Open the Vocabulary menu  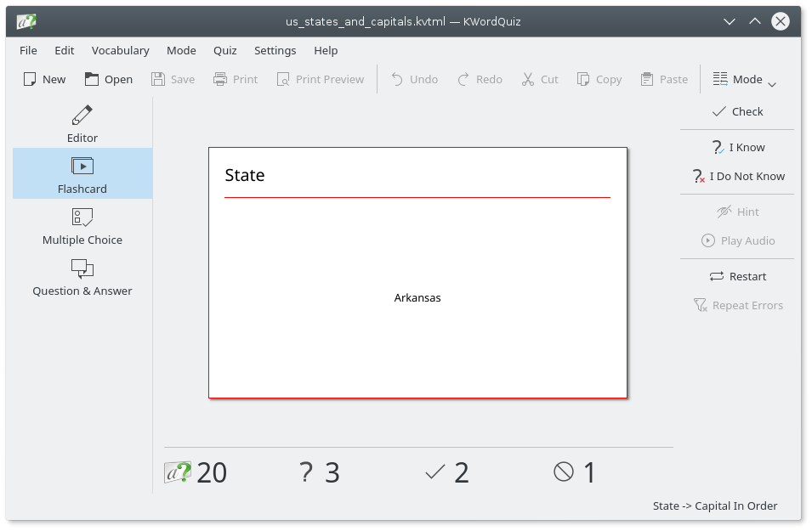[120, 50]
